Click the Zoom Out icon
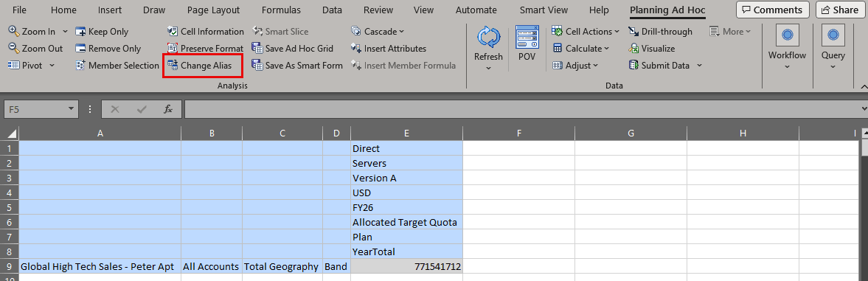Image resolution: width=868 pixels, height=281 pixels. (15, 48)
